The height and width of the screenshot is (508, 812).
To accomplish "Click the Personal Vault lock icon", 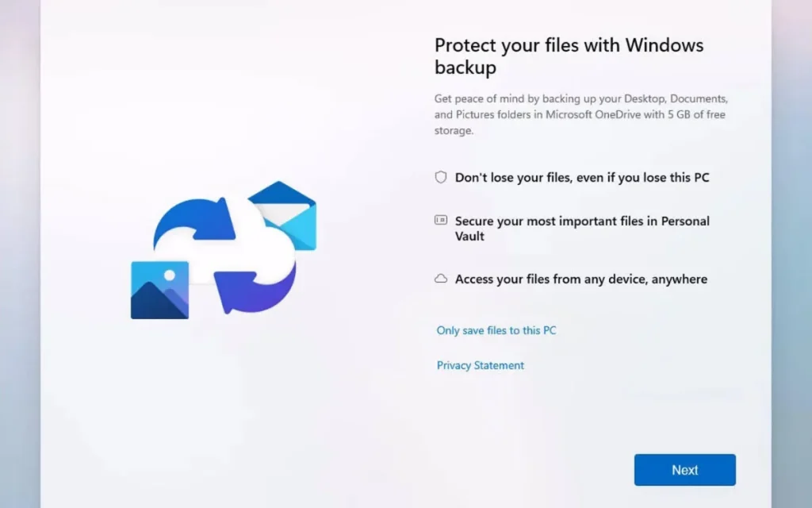I will pos(441,221).
